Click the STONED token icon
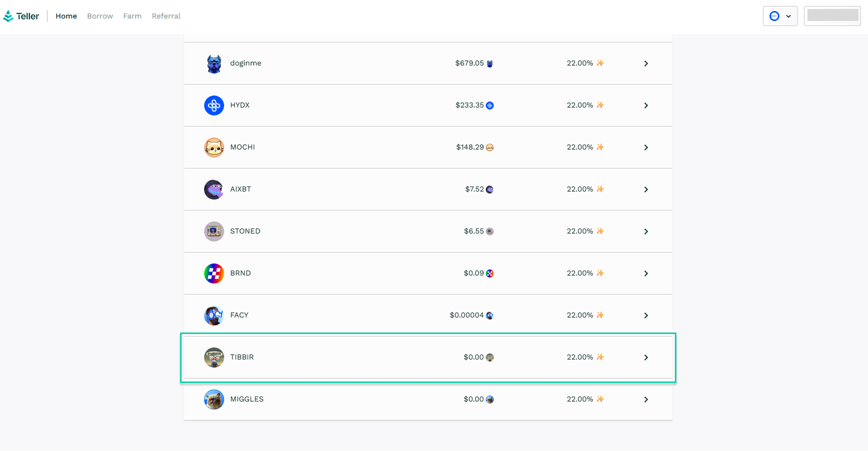 point(214,231)
